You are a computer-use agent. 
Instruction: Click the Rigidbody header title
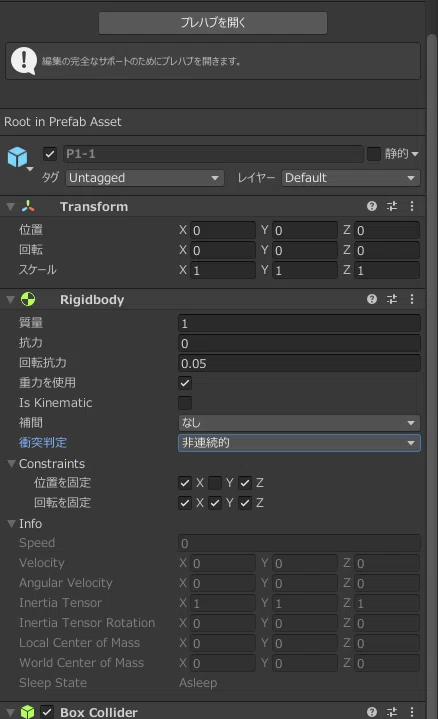(92, 300)
